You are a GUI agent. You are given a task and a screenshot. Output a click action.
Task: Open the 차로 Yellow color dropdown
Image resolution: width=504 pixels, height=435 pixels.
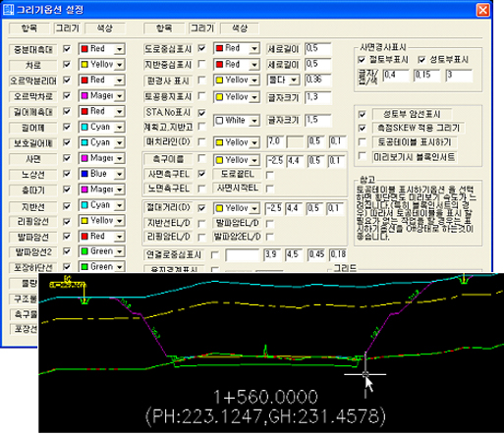pos(119,65)
